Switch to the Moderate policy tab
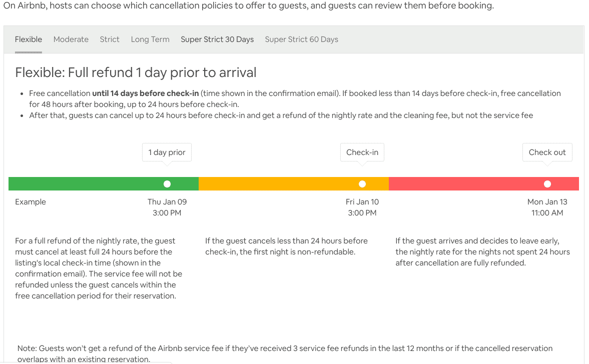This screenshot has width=589, height=364. (71, 39)
